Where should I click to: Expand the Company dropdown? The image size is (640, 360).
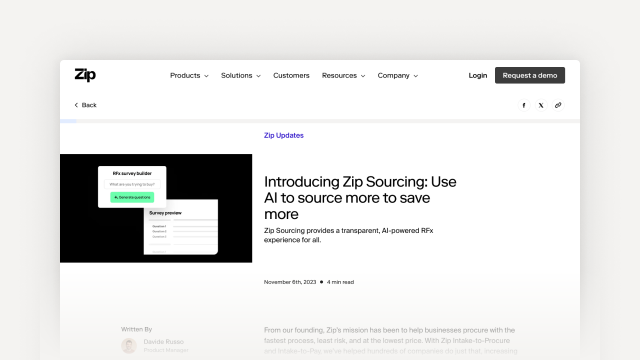398,76
